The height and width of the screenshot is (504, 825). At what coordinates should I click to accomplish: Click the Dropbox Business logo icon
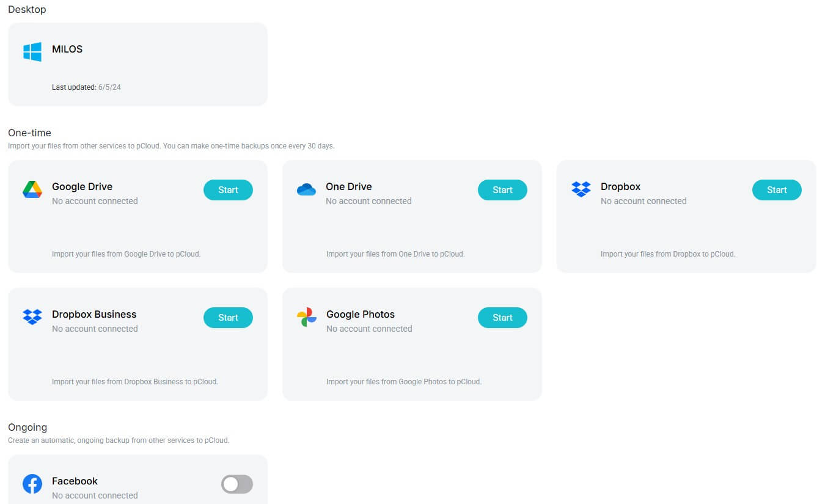(x=32, y=317)
